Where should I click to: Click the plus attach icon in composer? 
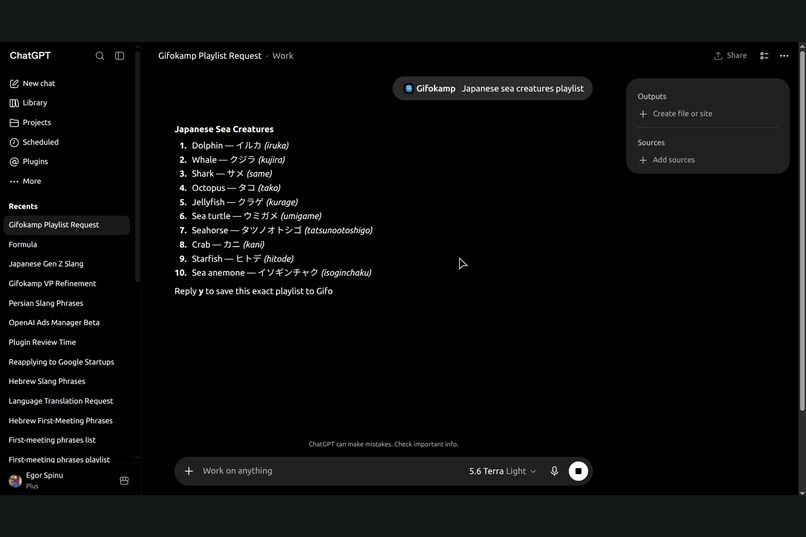click(189, 471)
